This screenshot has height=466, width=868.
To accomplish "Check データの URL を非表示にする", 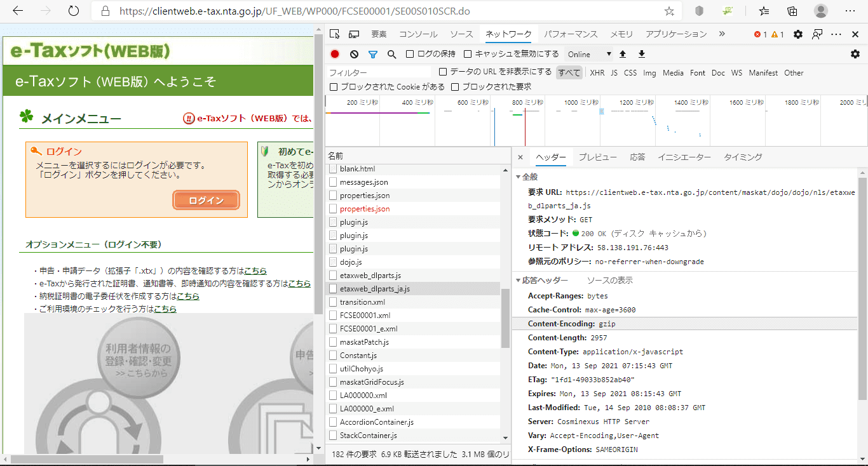I will [444, 72].
